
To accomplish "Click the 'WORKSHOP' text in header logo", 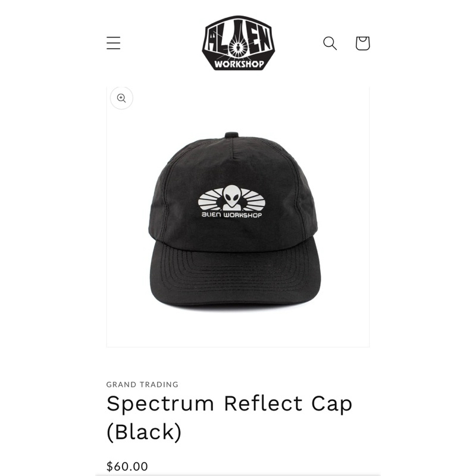I will (x=239, y=64).
